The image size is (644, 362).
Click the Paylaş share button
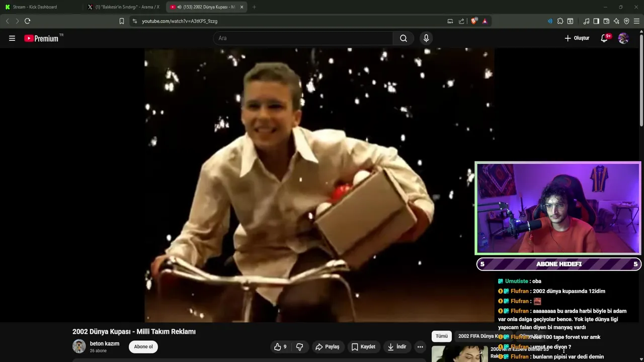(328, 347)
